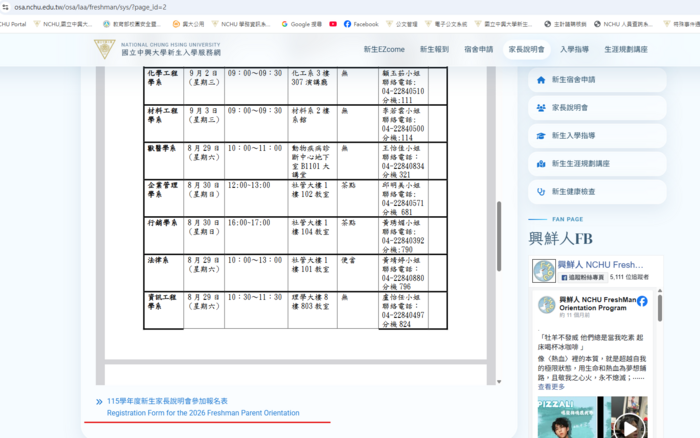Click the icon beside 新生生涯規劃講座
Image resolution: width=700 pixels, height=438 pixels.
541,164
